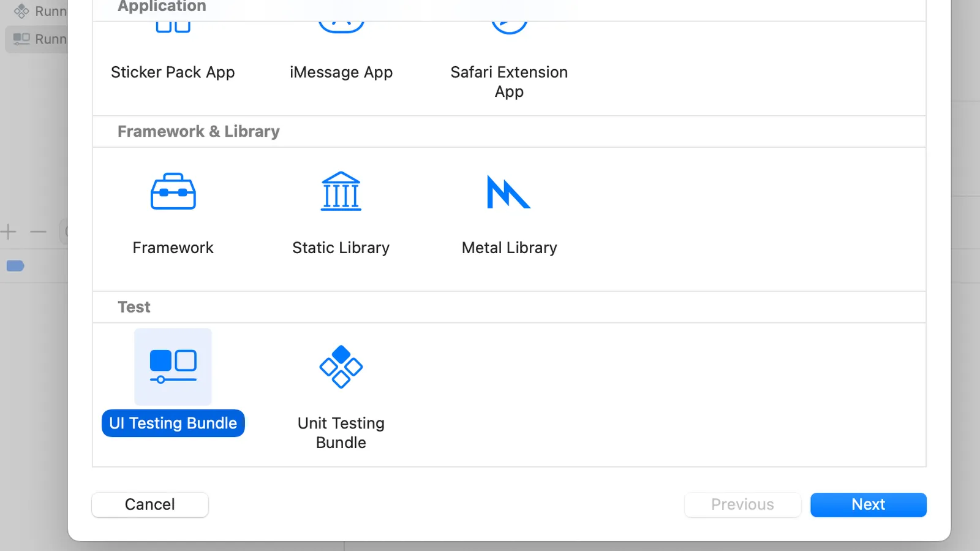The width and height of the screenshot is (980, 551).
Task: Select the Framework toolbox icon
Action: [x=173, y=192]
